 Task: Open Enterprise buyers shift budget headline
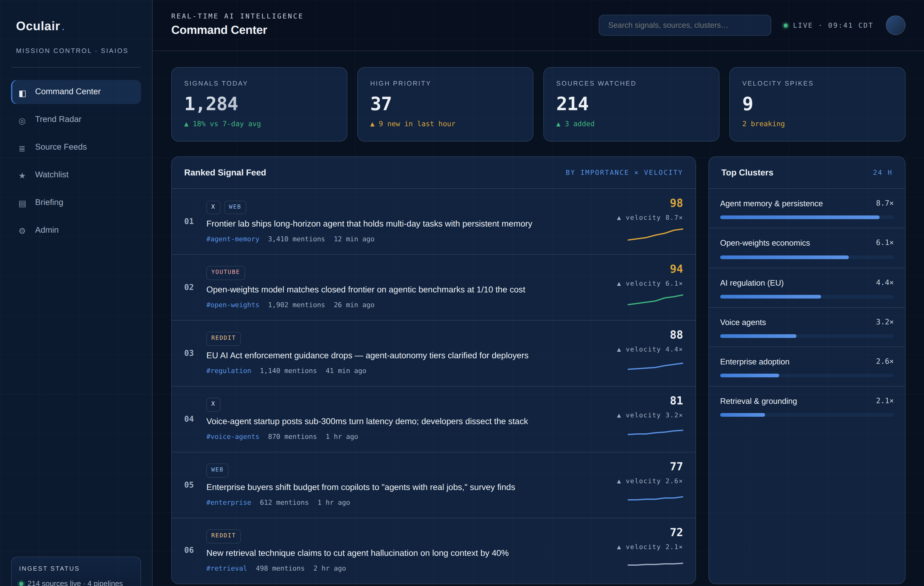(361, 488)
